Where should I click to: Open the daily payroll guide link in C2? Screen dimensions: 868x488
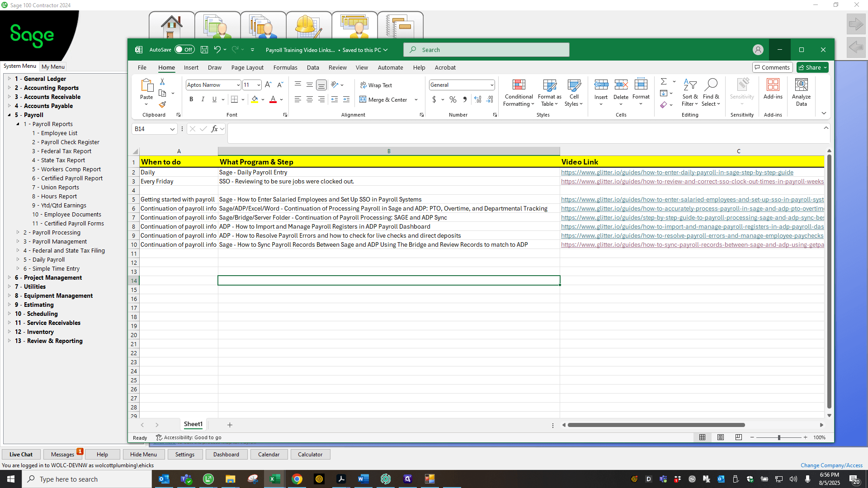(x=677, y=173)
